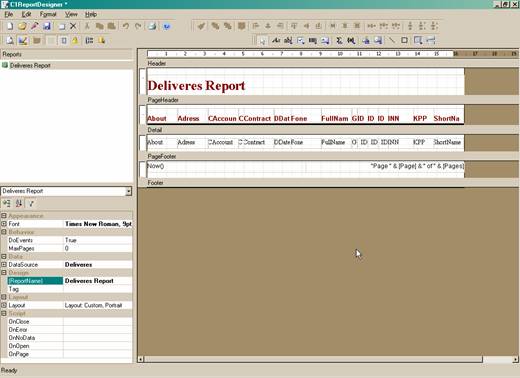520x378 pixels.
Task: Click the ReportName value field
Action: point(98,281)
